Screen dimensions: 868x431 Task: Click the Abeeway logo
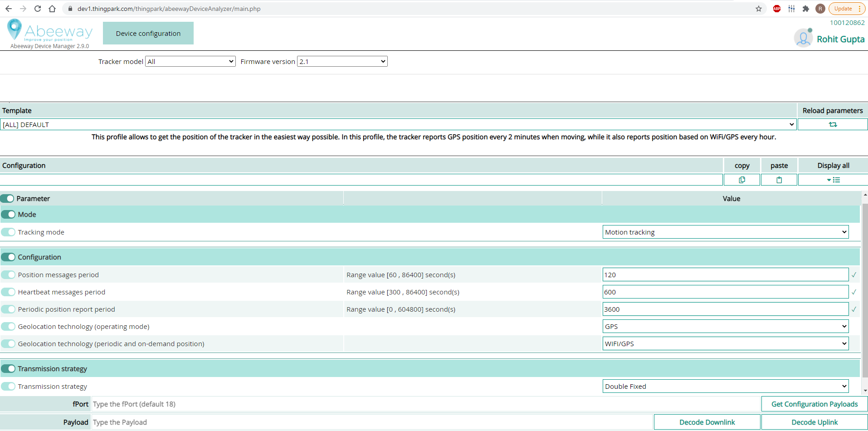pyautogui.click(x=50, y=30)
